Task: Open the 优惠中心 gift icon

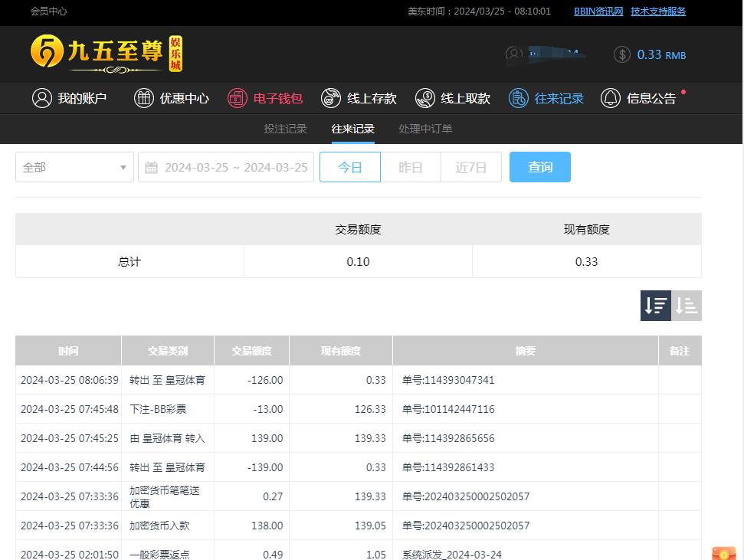Action: click(144, 98)
